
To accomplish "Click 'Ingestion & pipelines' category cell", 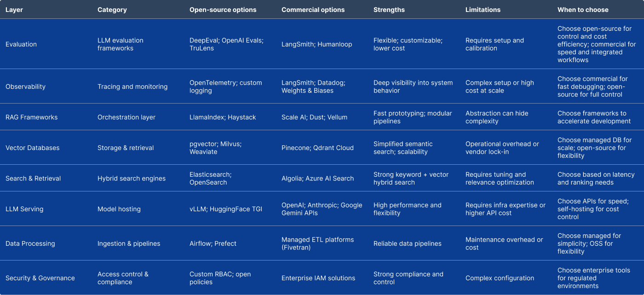I will (x=129, y=243).
